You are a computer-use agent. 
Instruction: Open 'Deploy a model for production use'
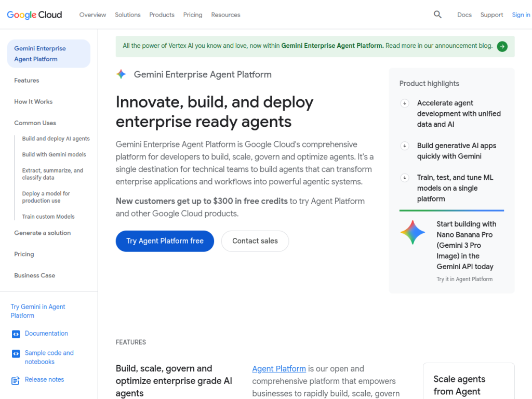pos(46,197)
